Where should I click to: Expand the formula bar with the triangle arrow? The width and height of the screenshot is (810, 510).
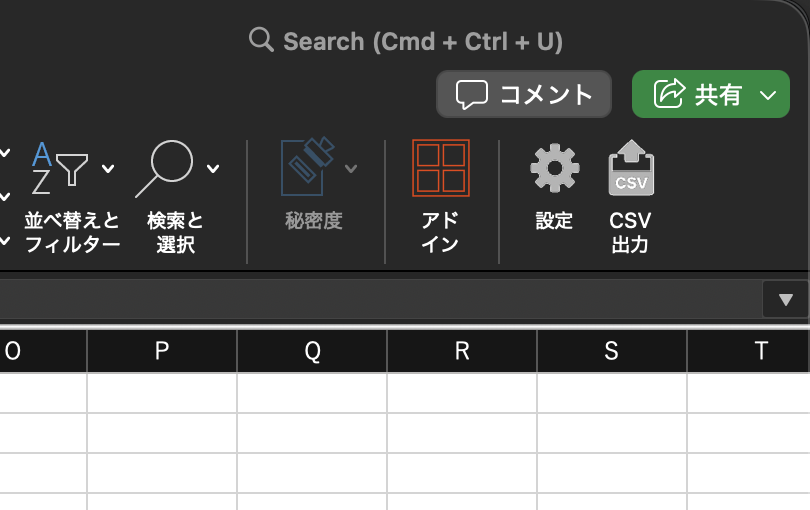pyautogui.click(x=785, y=299)
